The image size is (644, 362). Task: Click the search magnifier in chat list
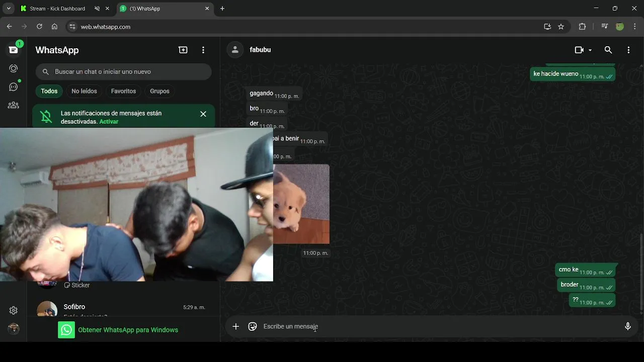point(46,72)
